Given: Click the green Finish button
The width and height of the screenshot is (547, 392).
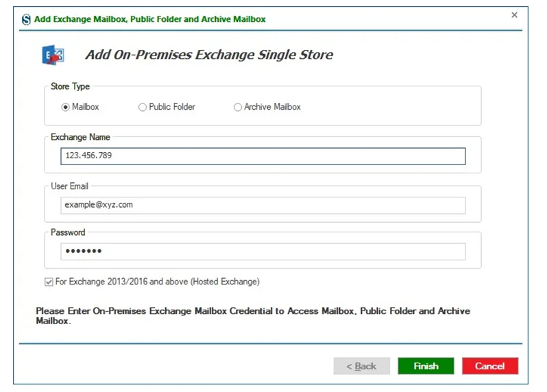Looking at the screenshot, I should [x=426, y=366].
